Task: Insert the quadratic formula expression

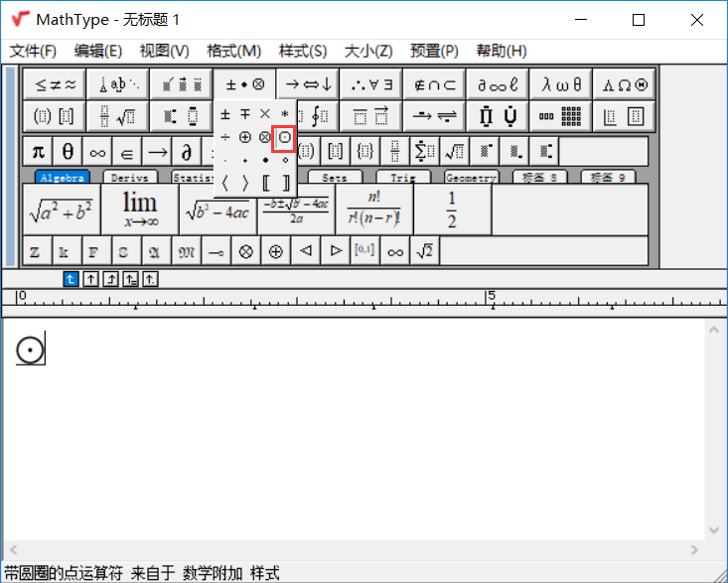Action: (296, 210)
